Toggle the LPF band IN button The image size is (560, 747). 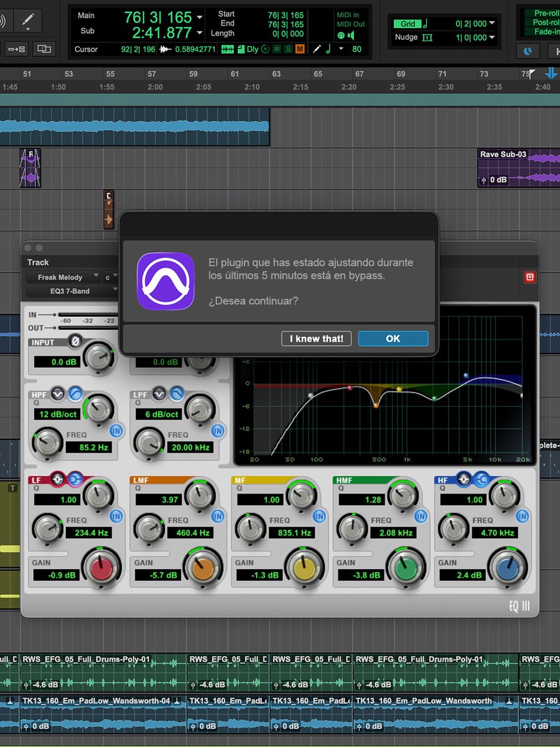coord(217,430)
